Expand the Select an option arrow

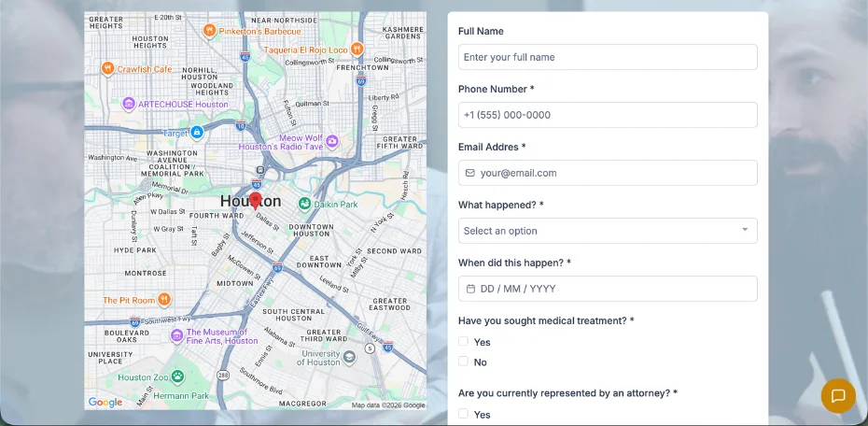coord(745,230)
